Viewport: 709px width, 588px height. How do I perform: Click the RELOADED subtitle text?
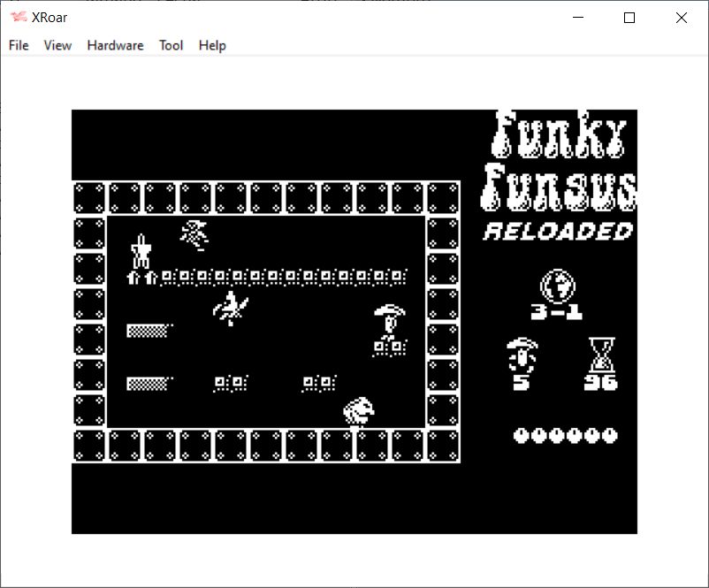[x=559, y=232]
